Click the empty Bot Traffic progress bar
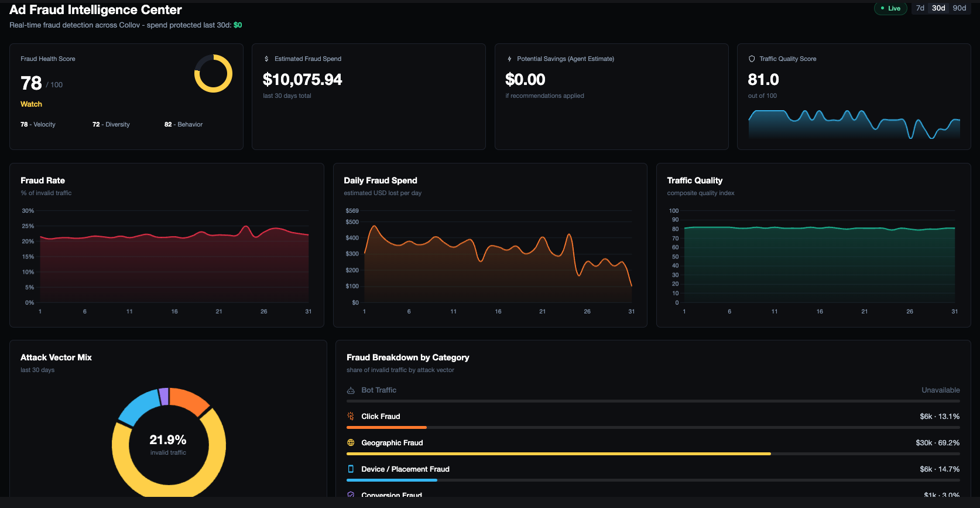 (653, 401)
